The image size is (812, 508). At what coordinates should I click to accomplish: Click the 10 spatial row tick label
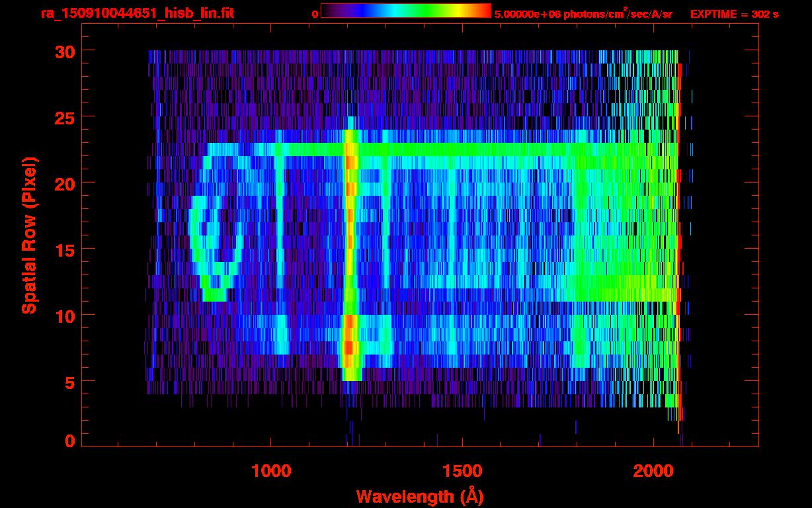tap(64, 315)
